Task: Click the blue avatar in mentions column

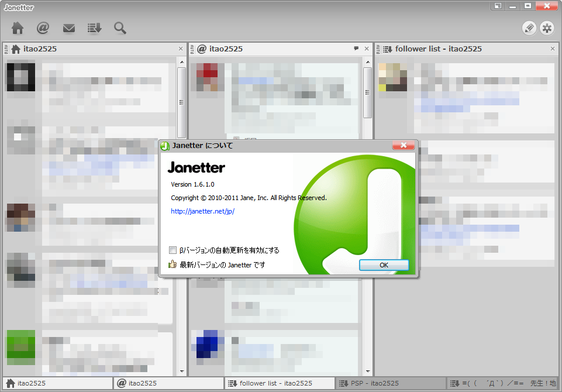Action: [x=207, y=344]
